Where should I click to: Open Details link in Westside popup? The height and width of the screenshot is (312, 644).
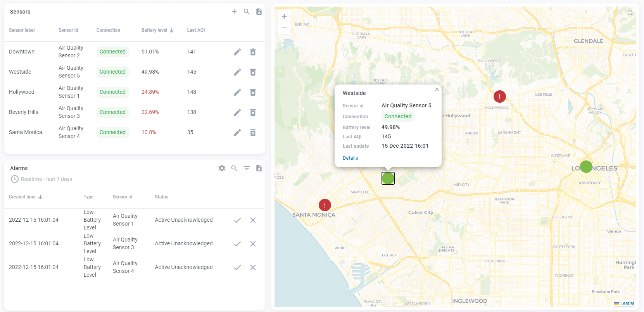350,158
